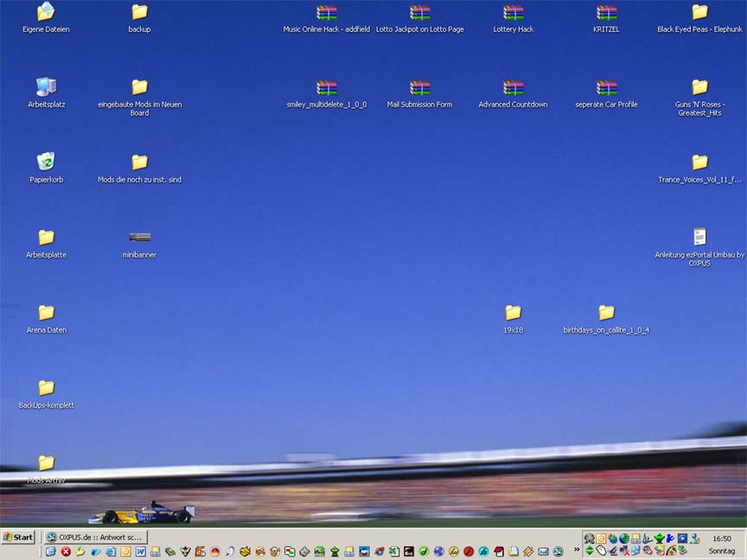747x560 pixels.
Task: Click the KRITZEL archive icon
Action: (x=606, y=13)
